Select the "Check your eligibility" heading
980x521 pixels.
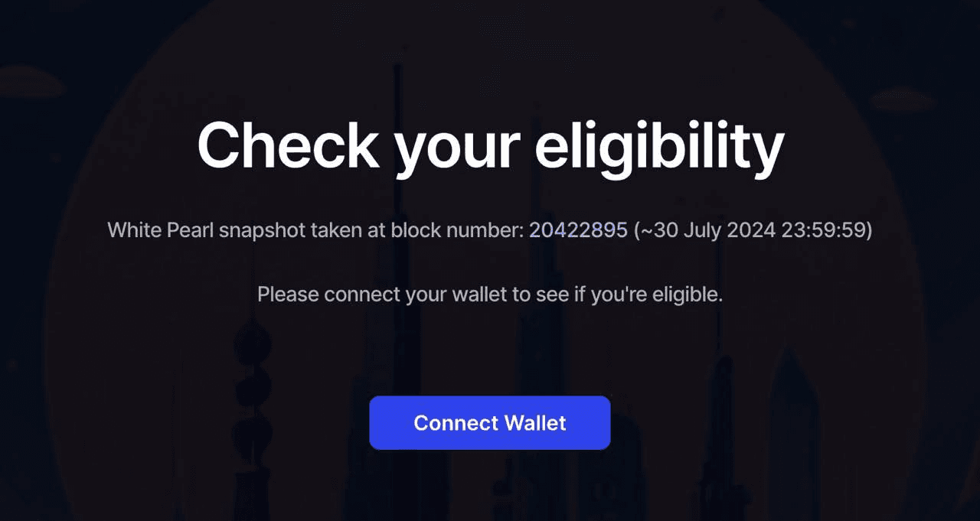490,148
